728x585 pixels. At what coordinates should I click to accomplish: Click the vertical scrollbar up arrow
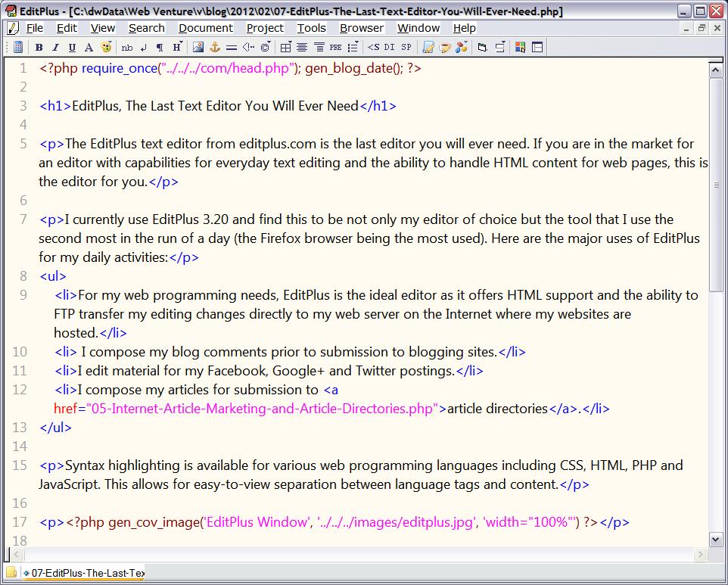click(x=715, y=70)
